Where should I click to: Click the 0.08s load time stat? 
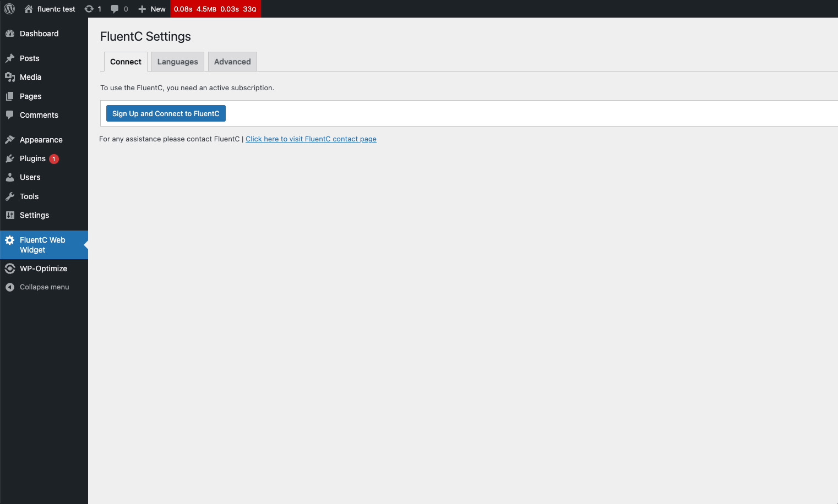coord(183,9)
